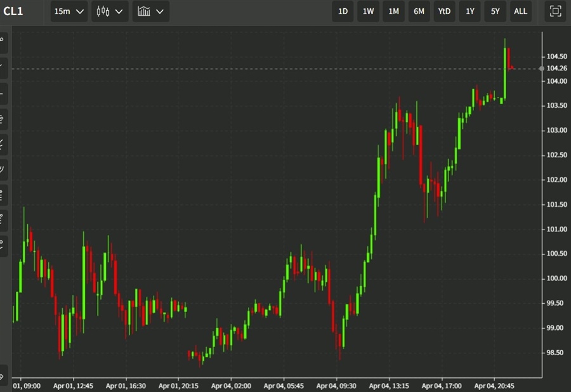Click the Apr 01, 12:45 time label

pos(73,386)
